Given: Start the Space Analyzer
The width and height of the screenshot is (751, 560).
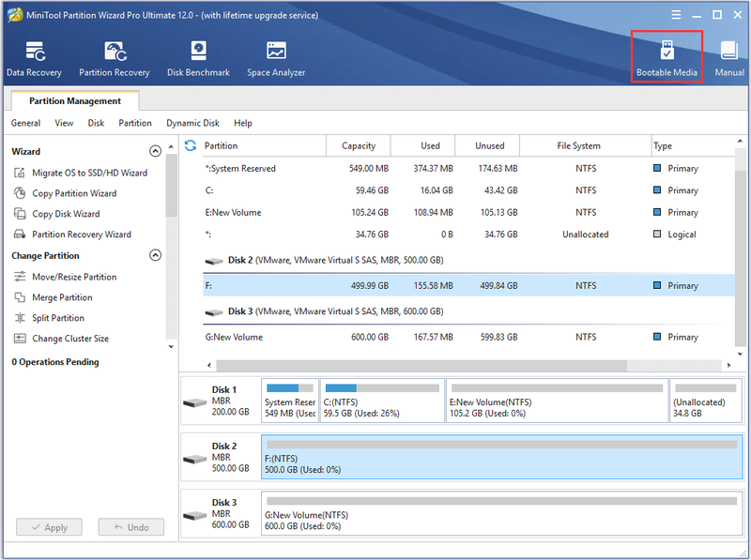Looking at the screenshot, I should pos(276,59).
